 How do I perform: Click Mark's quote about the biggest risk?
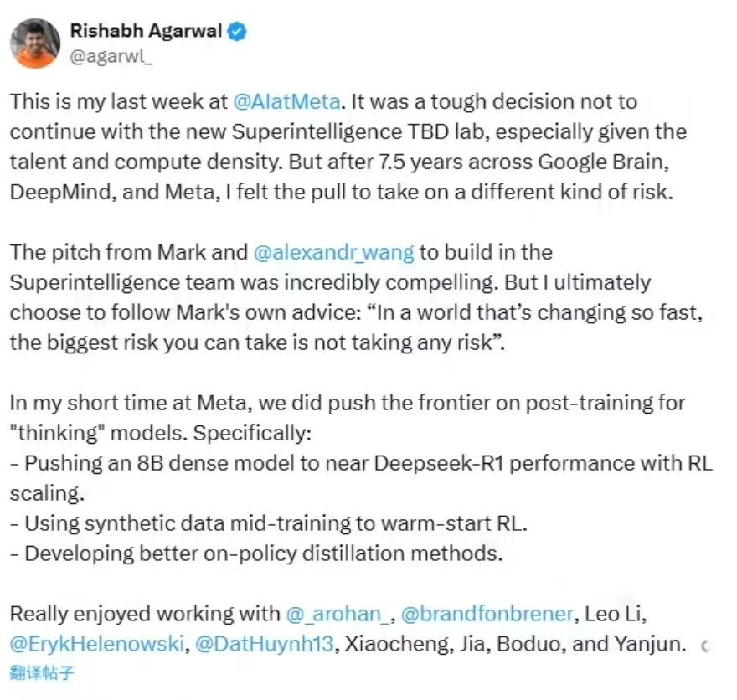click(x=356, y=327)
